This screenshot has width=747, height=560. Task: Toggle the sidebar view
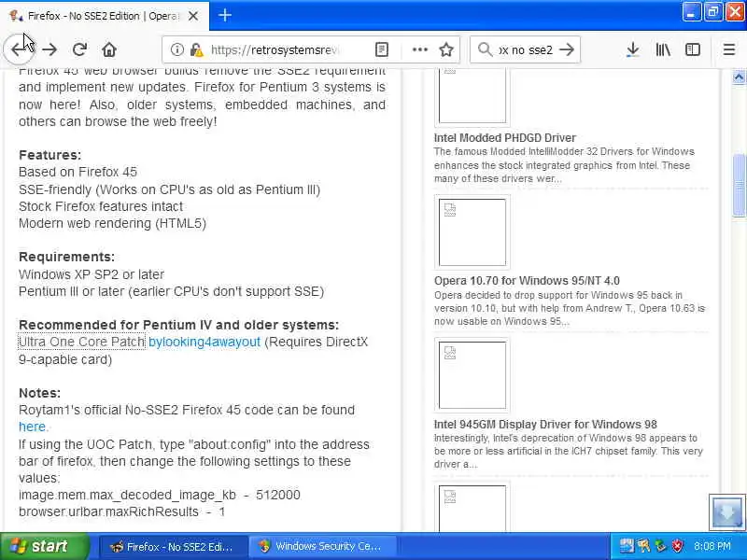click(x=693, y=49)
